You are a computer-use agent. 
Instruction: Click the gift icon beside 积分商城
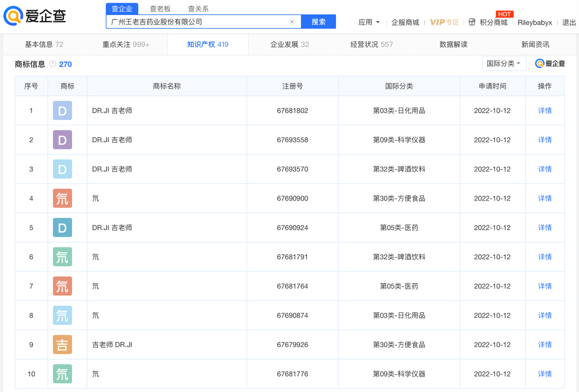tap(472, 22)
